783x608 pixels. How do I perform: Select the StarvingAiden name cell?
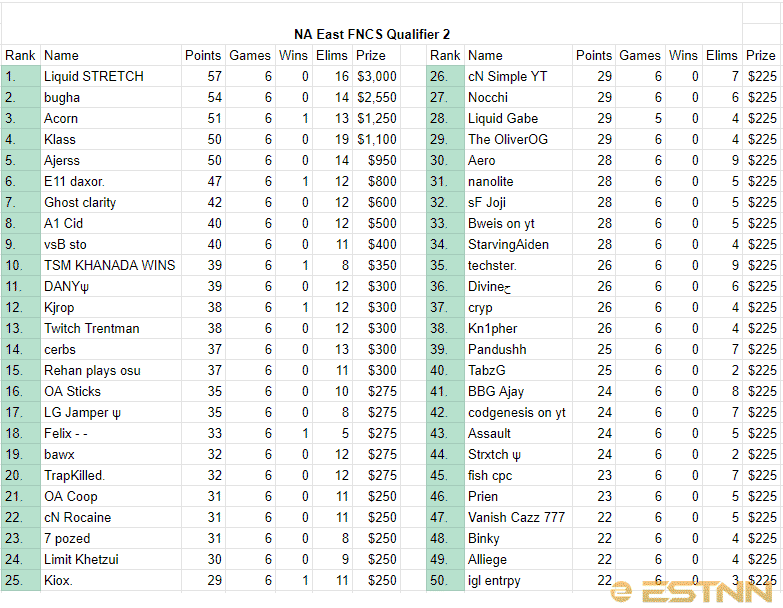pyautogui.click(x=518, y=244)
